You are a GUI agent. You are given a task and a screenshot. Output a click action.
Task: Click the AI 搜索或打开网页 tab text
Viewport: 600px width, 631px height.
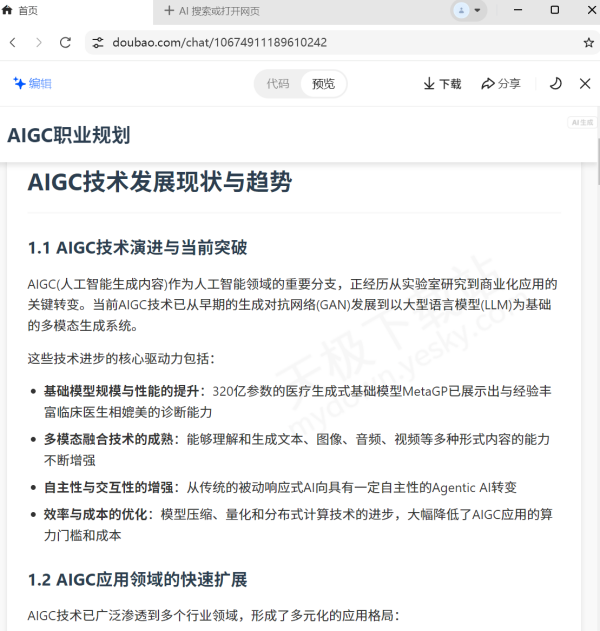[219, 11]
